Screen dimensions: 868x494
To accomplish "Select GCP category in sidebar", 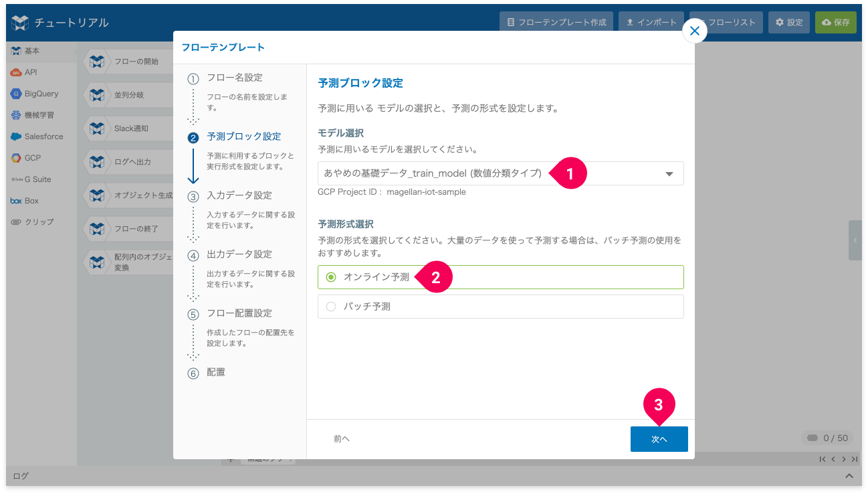I will point(41,158).
